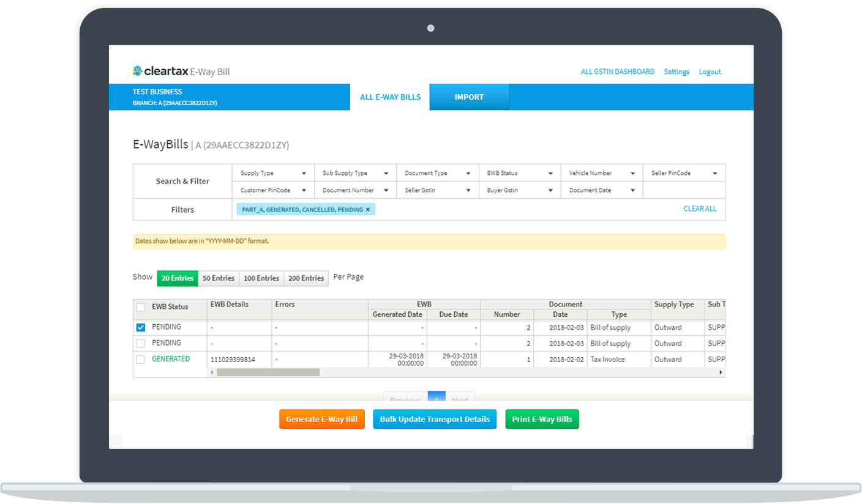Click the Generate E-Way Bill button
This screenshot has width=862, height=504.
click(x=322, y=419)
